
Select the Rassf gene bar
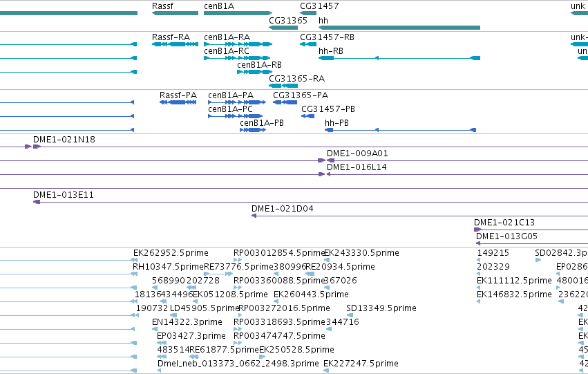[175, 13]
